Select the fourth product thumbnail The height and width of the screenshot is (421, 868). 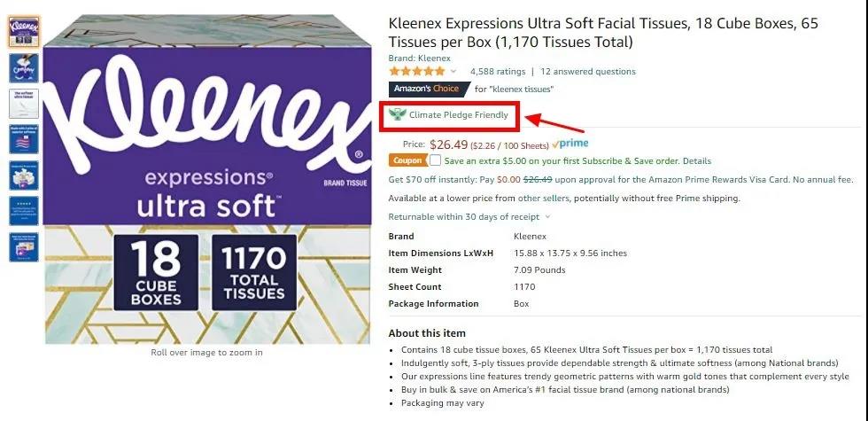click(x=24, y=140)
